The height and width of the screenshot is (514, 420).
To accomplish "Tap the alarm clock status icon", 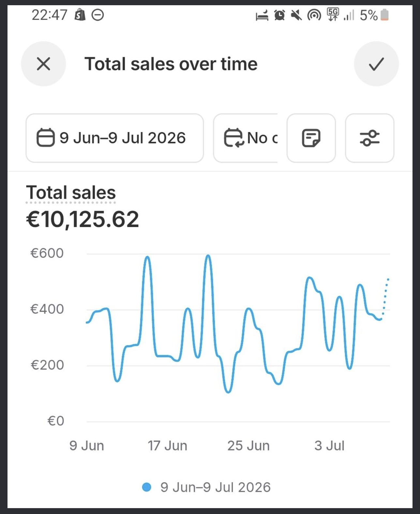I will [x=279, y=15].
